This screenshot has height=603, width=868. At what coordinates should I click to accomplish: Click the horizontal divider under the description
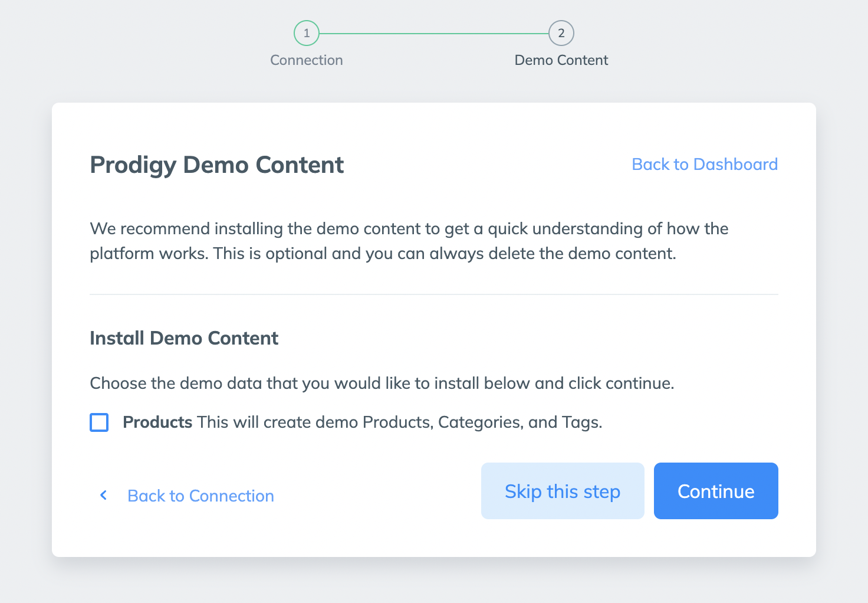click(434, 294)
